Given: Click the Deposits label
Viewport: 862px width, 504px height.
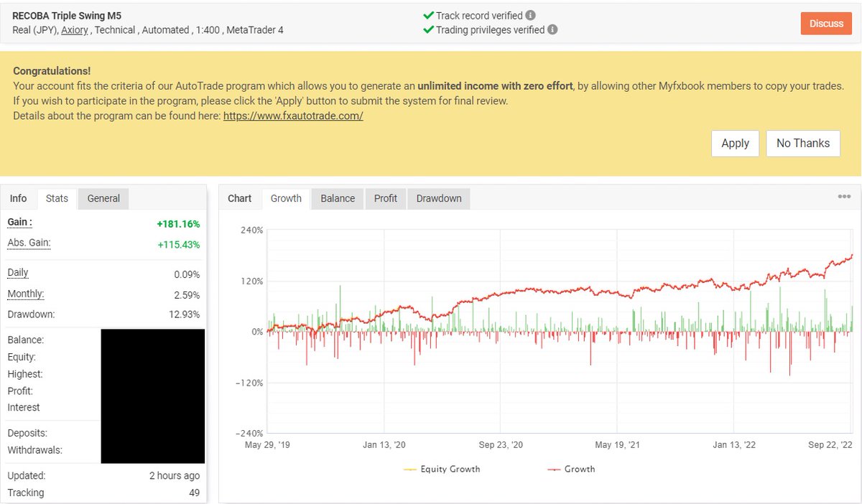Looking at the screenshot, I should pos(27,434).
